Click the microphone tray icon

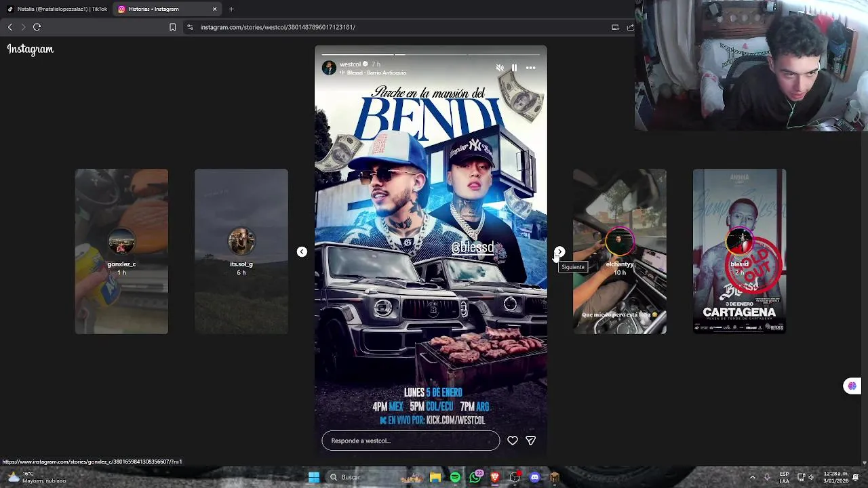click(767, 477)
